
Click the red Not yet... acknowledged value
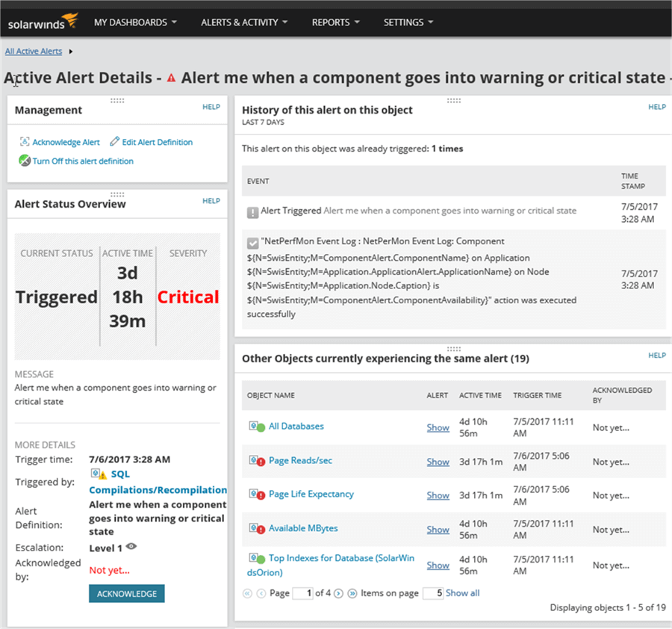tap(109, 570)
